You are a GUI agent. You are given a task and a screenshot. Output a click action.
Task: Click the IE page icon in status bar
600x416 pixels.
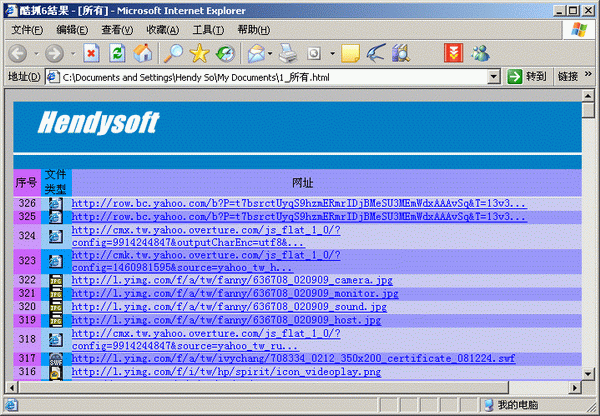click(x=11, y=405)
